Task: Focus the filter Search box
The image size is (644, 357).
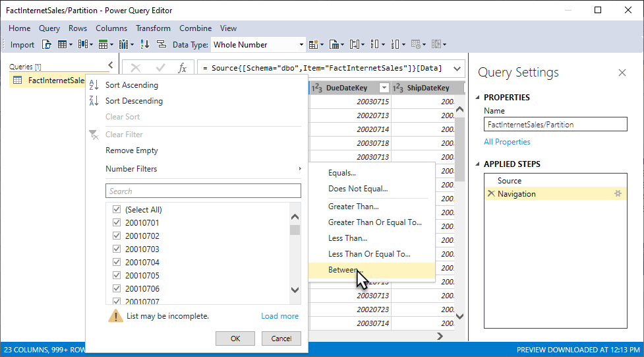Action: click(203, 191)
